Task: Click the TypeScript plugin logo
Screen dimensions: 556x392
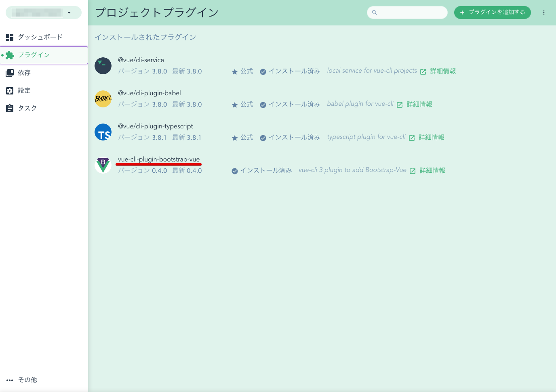Action: click(x=103, y=132)
